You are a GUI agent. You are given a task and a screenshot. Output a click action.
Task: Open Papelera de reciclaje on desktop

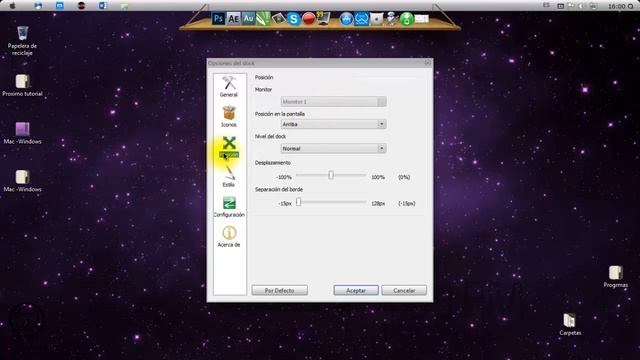pyautogui.click(x=22, y=41)
